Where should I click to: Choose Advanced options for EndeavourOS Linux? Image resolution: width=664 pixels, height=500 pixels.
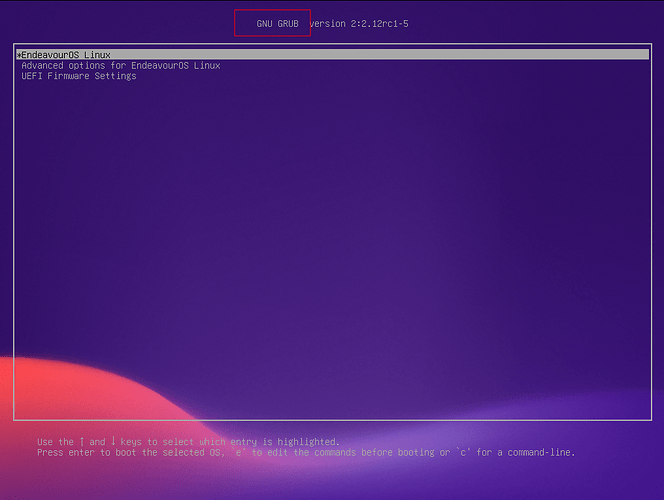pos(120,65)
